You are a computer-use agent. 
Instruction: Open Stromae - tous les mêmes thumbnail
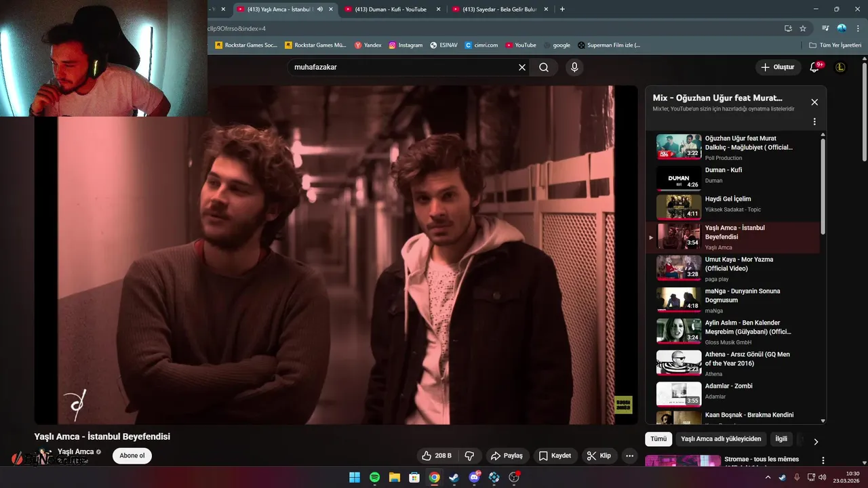683,461
